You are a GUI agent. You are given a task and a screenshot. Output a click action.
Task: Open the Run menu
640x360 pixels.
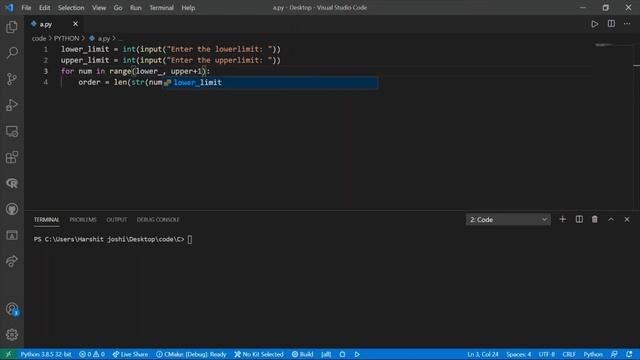[x=136, y=8]
